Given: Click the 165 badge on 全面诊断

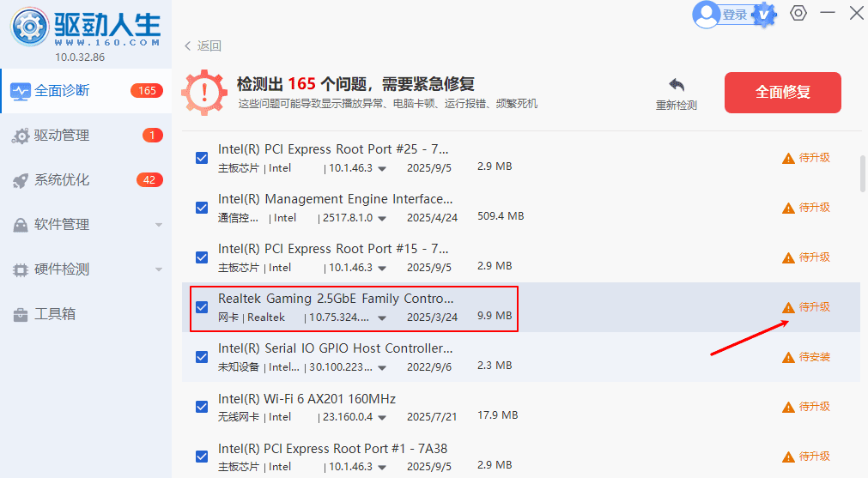Looking at the screenshot, I should [x=147, y=91].
